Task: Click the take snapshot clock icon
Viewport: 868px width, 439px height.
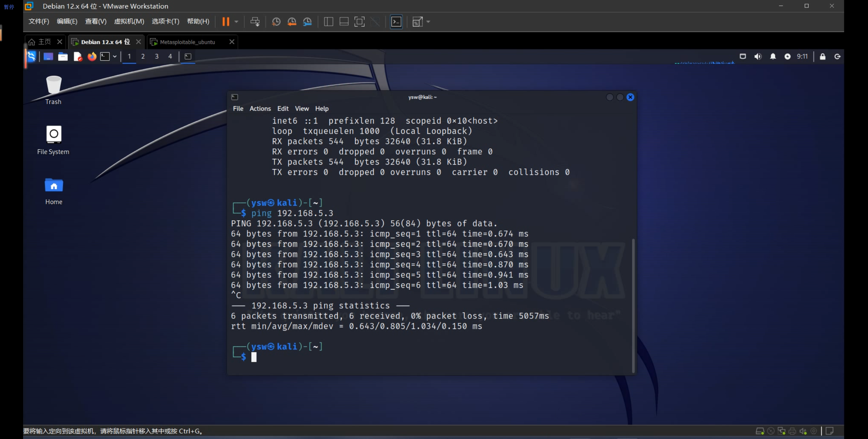Action: pyautogui.click(x=276, y=22)
